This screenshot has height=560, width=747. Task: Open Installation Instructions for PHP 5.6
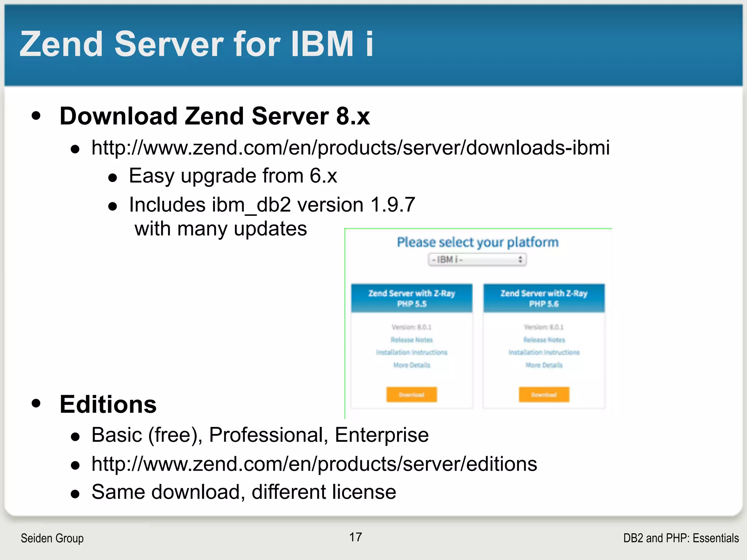point(544,352)
